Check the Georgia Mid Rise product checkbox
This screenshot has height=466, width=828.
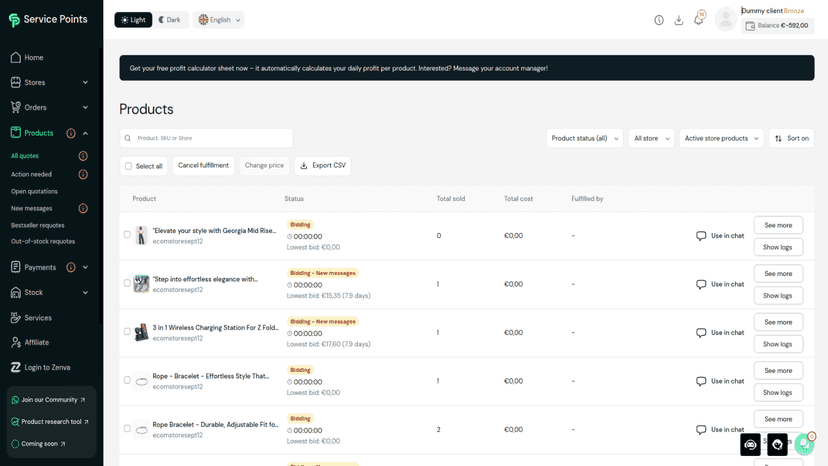click(x=127, y=235)
